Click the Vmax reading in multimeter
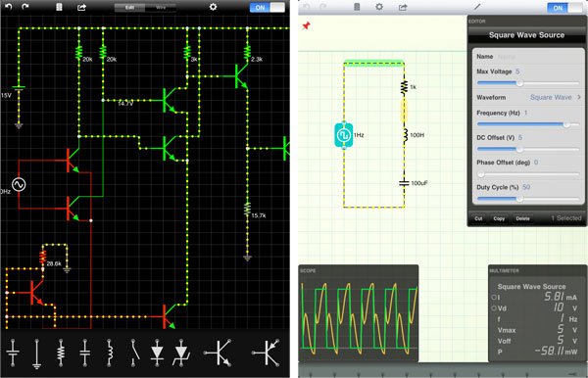Image resolution: width=588 pixels, height=378 pixels. (x=537, y=330)
